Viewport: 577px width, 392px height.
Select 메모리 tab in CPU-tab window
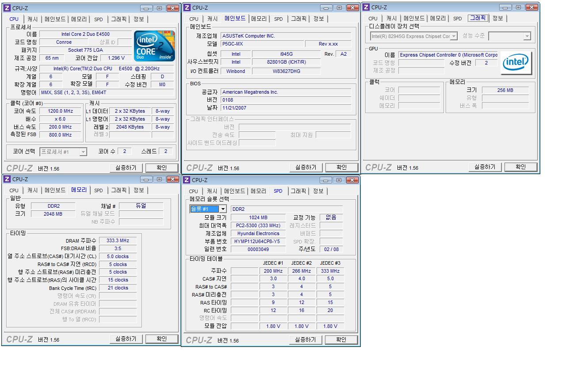click(x=79, y=19)
